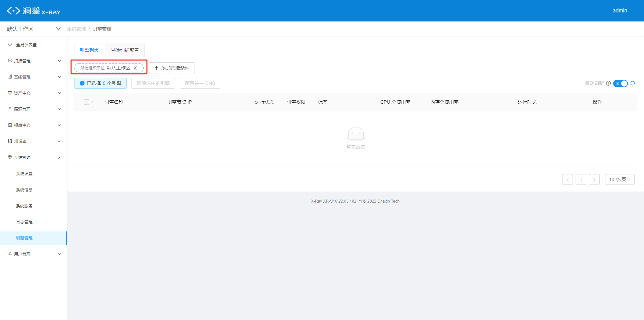Switch to the 其他扫描配置 tab

coord(124,50)
